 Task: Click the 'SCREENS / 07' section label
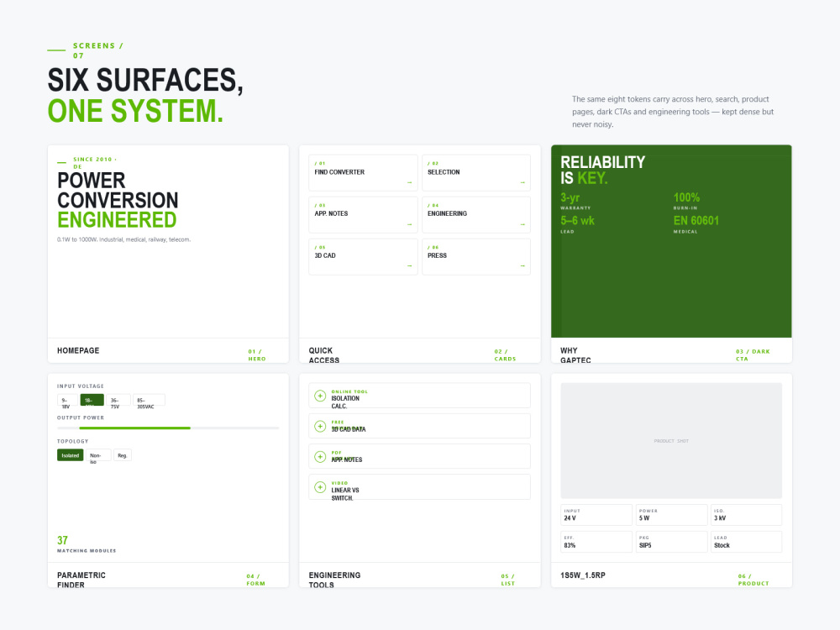pyautogui.click(x=98, y=50)
